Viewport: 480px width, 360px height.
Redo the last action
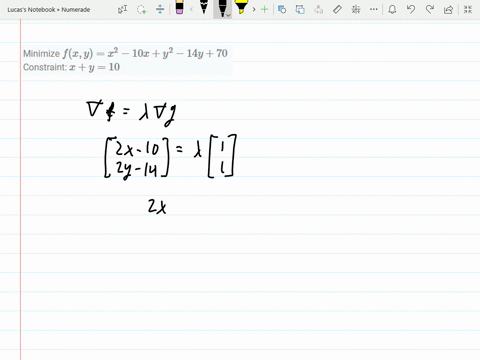(430, 9)
